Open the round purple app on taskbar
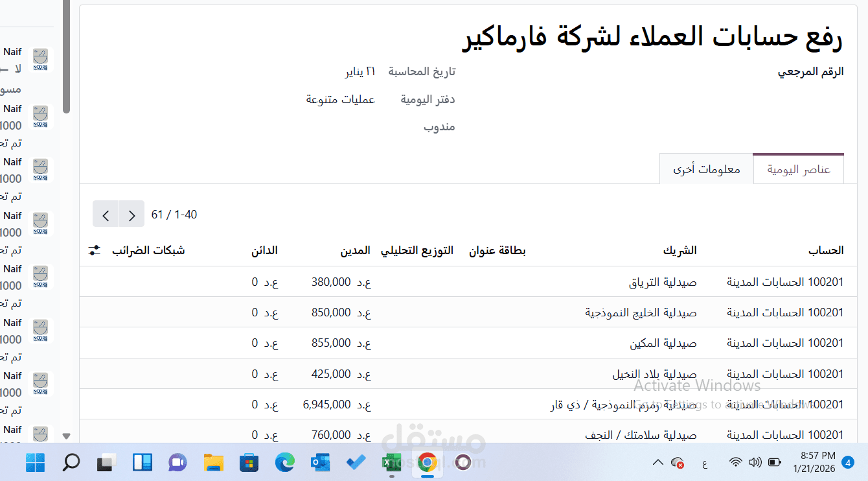The image size is (868, 481). coord(463,463)
